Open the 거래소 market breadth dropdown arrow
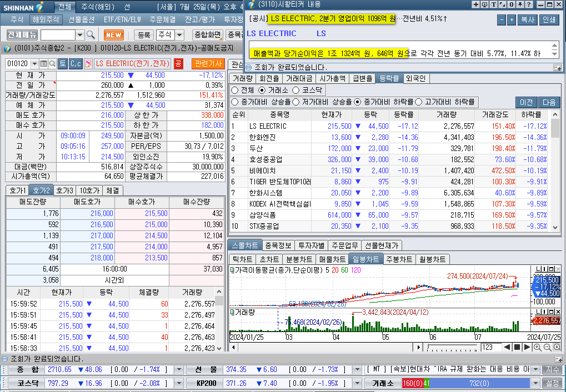 pos(535,383)
